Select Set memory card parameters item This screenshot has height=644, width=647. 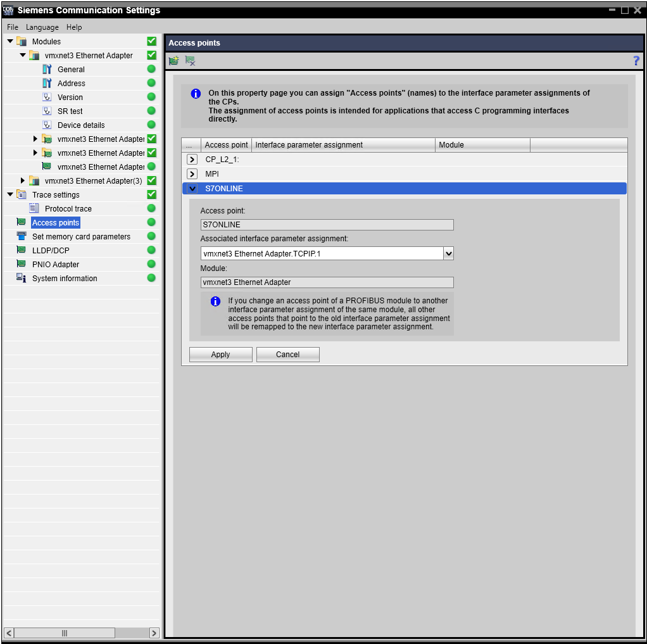[x=81, y=237]
